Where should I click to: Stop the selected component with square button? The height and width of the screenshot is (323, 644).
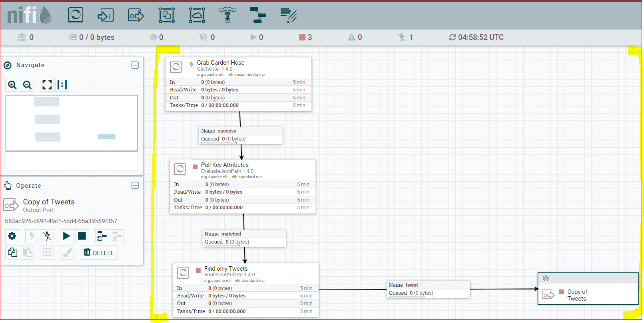coord(82,236)
